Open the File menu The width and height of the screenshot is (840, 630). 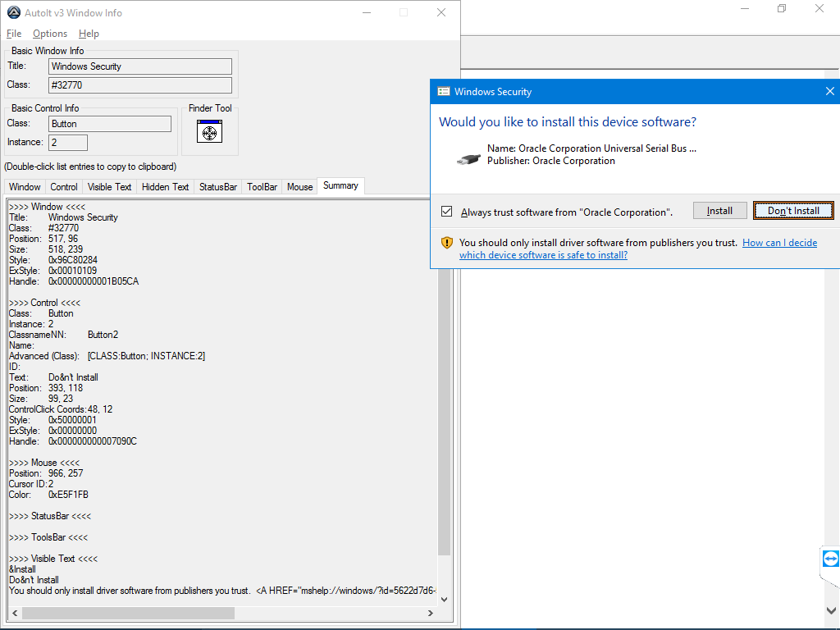(x=14, y=33)
